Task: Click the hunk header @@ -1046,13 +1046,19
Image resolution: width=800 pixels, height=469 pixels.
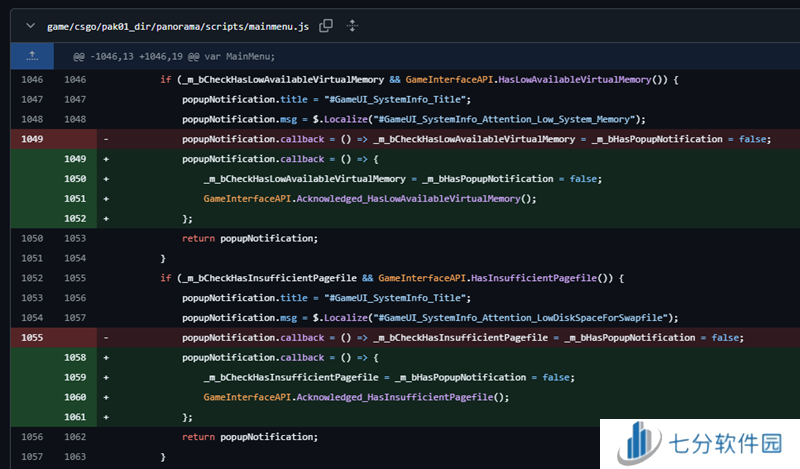Action: point(180,56)
